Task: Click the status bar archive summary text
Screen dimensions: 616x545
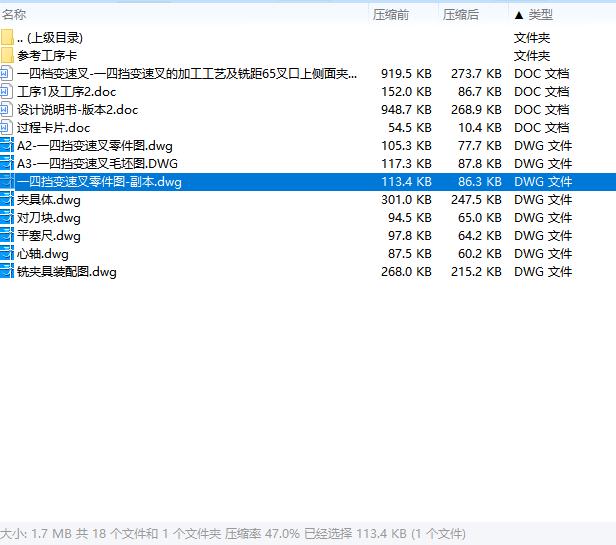Action: coord(233,534)
